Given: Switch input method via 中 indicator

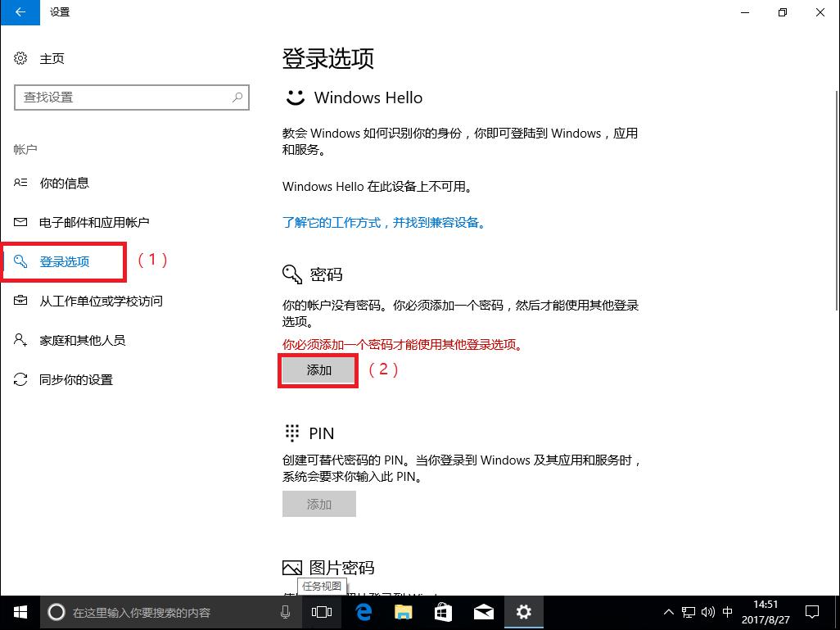Looking at the screenshot, I should coord(727,612).
